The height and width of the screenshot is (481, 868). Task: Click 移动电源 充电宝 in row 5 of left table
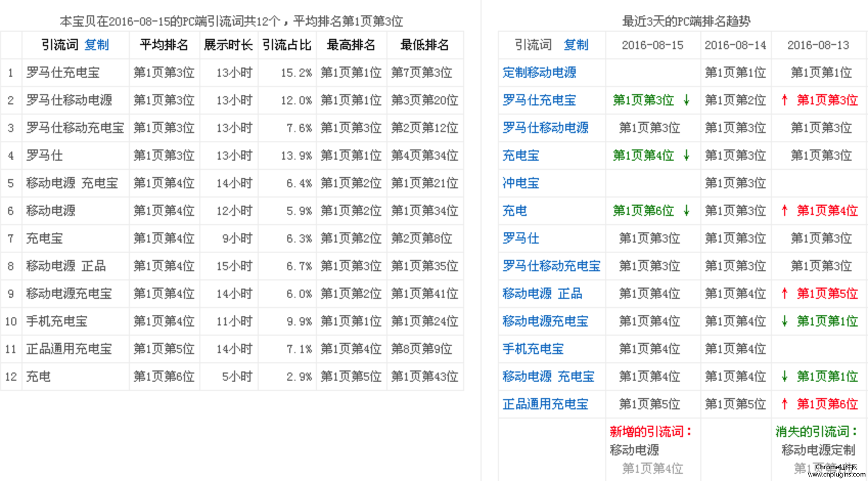72,183
